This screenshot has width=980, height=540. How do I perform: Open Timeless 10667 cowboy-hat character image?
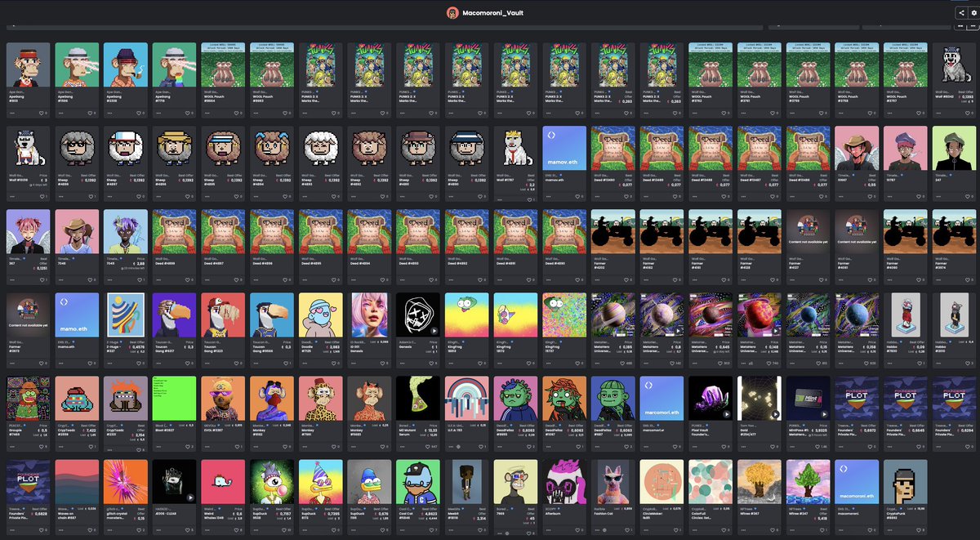[858, 148]
